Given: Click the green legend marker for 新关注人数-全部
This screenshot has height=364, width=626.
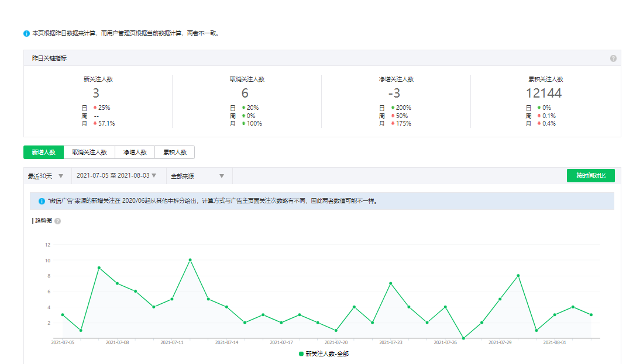Looking at the screenshot, I should pyautogui.click(x=301, y=354).
